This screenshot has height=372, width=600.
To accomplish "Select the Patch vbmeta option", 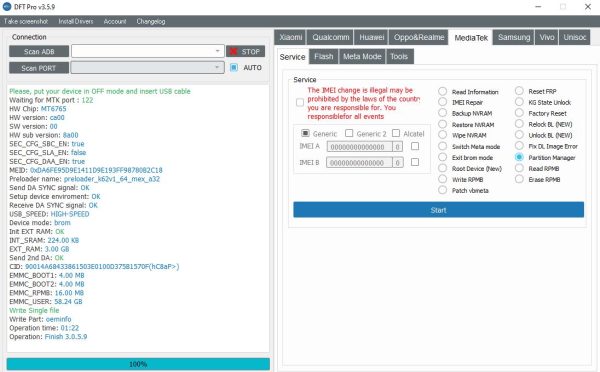I will coord(442,190).
